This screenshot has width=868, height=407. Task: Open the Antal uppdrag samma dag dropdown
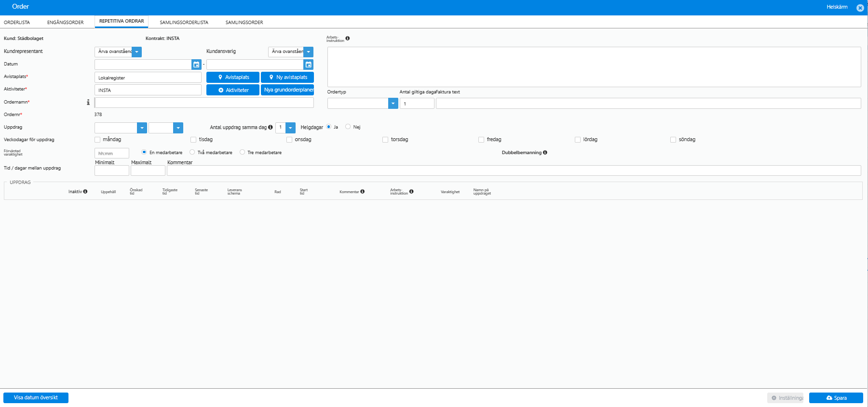(290, 128)
